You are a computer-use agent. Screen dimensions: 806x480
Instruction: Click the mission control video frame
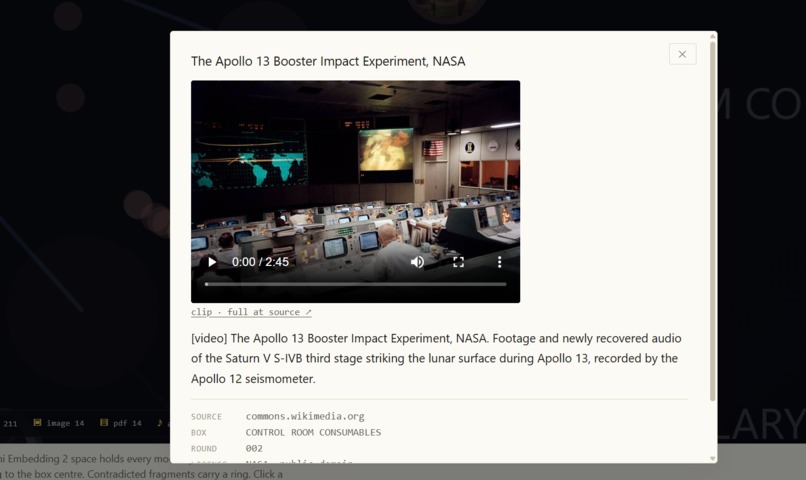tap(355, 191)
